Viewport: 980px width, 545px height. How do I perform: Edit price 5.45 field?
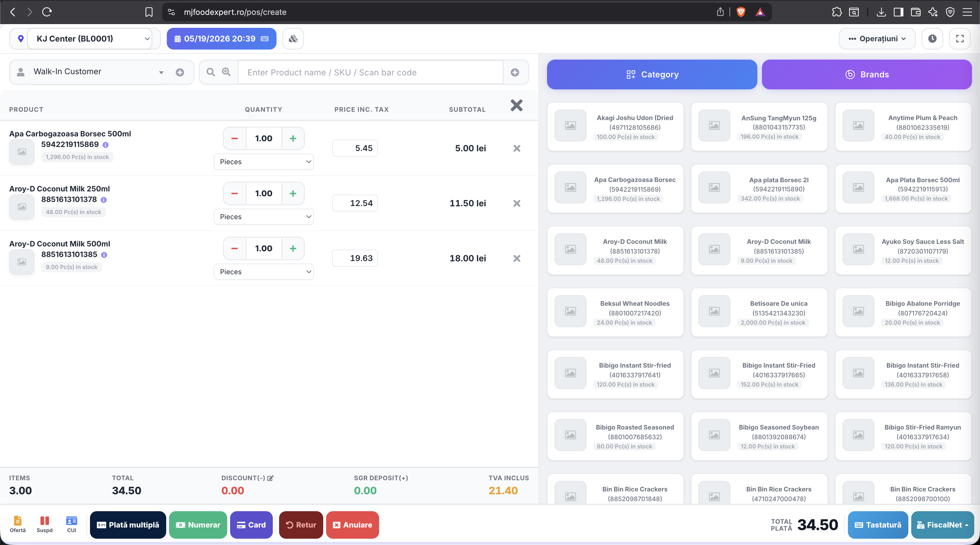click(x=355, y=148)
